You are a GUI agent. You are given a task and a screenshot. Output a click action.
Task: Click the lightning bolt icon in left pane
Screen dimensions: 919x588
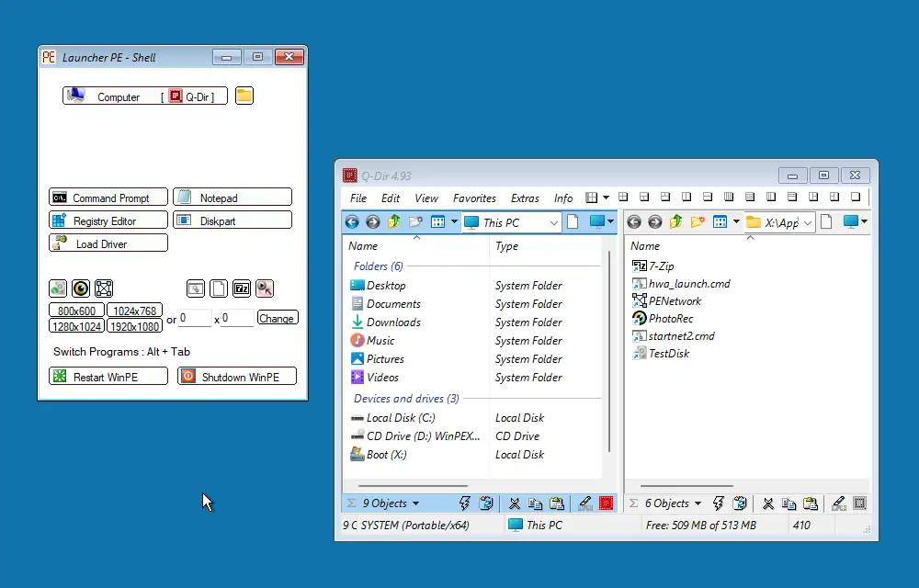click(x=464, y=503)
